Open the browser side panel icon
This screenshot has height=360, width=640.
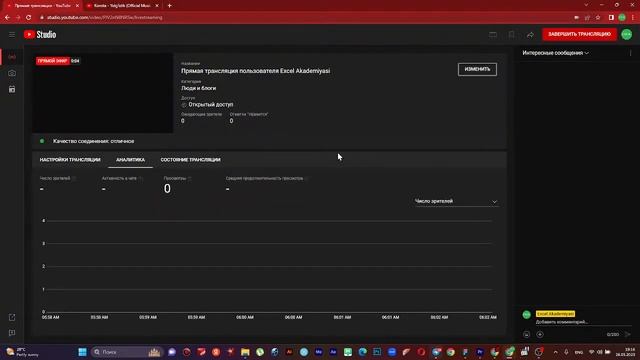(611, 18)
